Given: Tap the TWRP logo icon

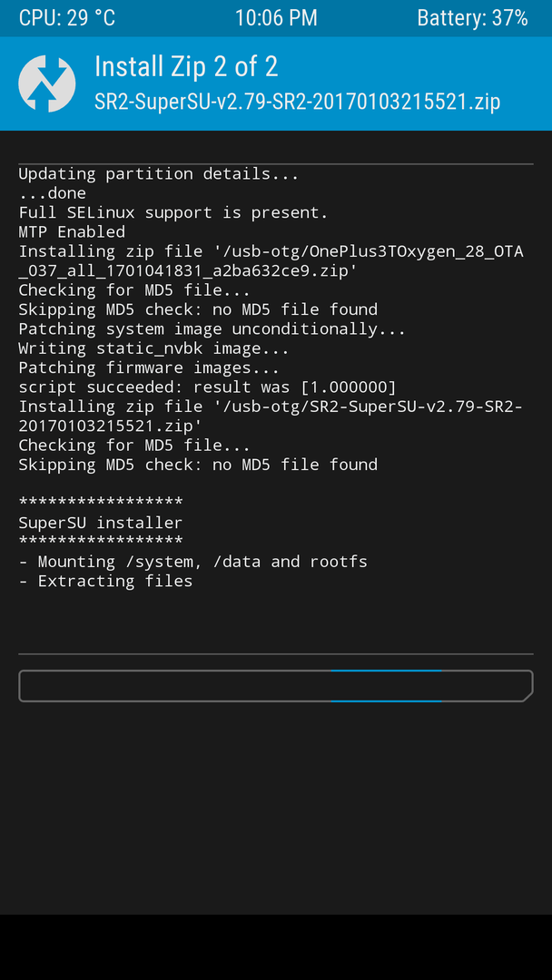Looking at the screenshot, I should coord(47,83).
